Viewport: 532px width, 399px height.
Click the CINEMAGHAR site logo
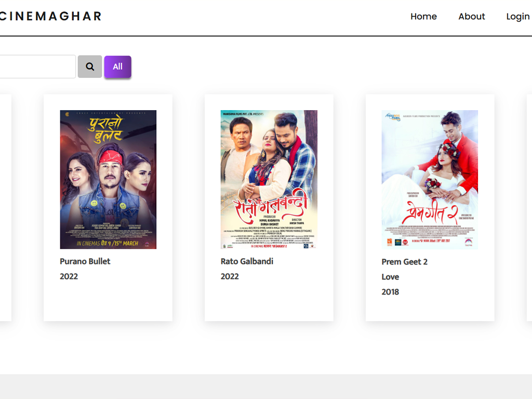tap(50, 16)
